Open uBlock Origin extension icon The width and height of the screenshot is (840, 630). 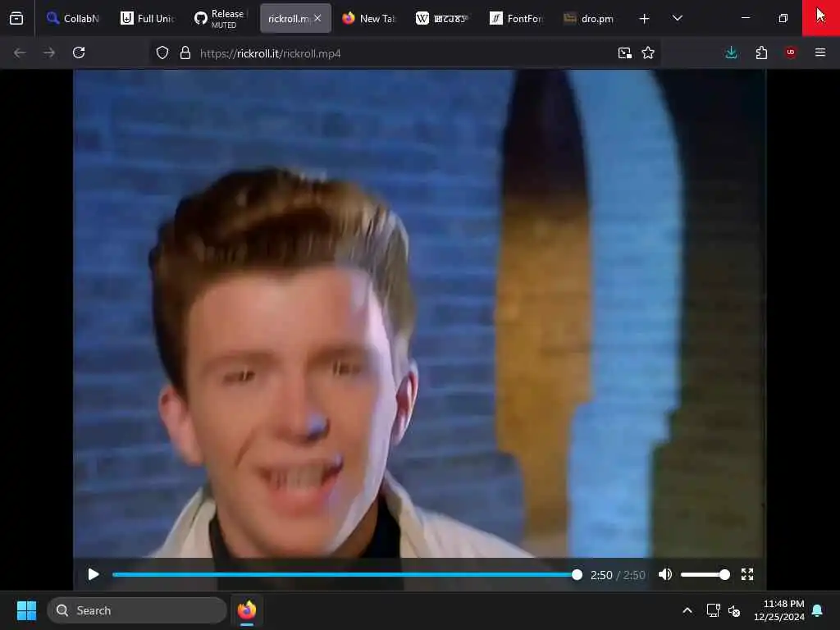[791, 52]
